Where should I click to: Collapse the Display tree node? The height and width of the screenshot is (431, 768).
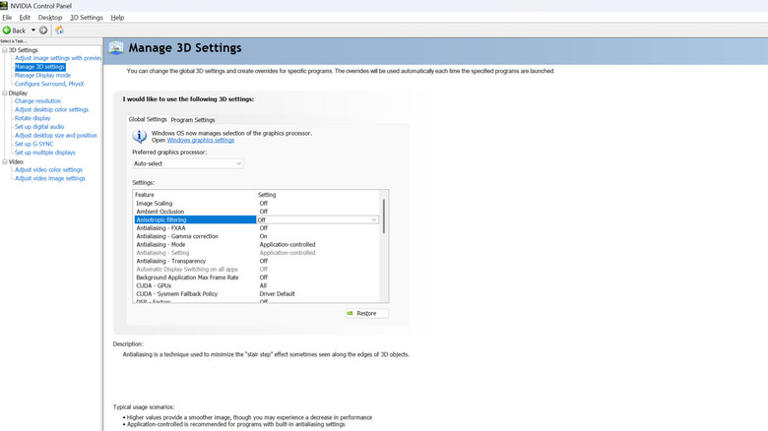[x=5, y=93]
